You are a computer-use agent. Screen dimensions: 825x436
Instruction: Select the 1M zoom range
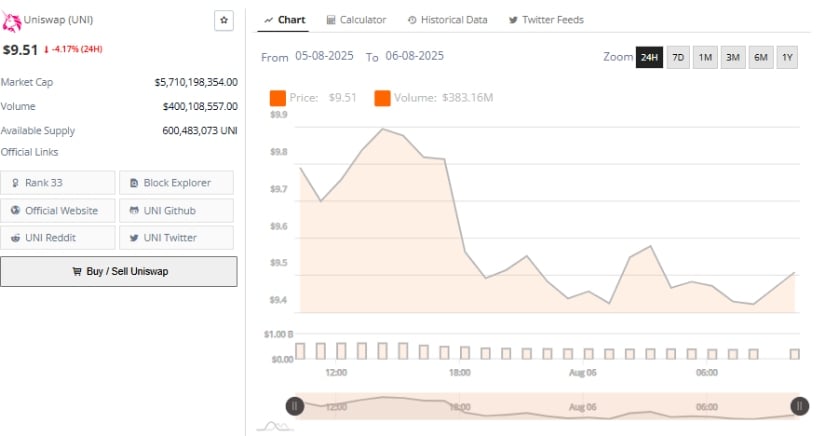(x=705, y=57)
